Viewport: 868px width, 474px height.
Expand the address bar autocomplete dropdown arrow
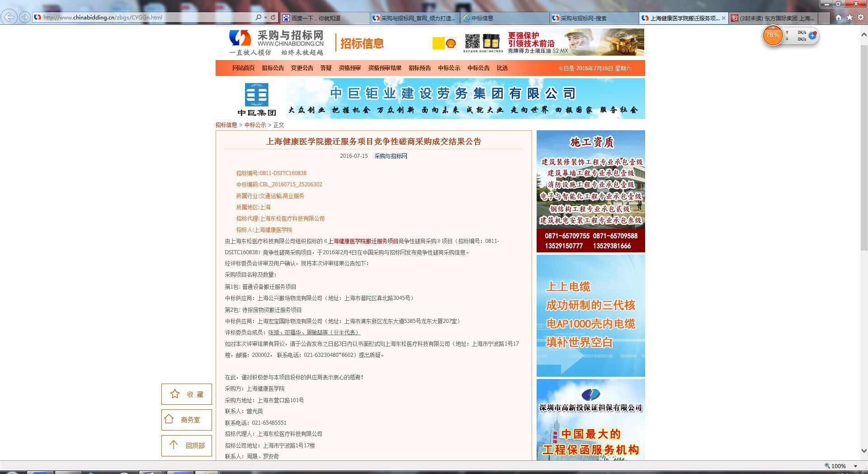265,18
